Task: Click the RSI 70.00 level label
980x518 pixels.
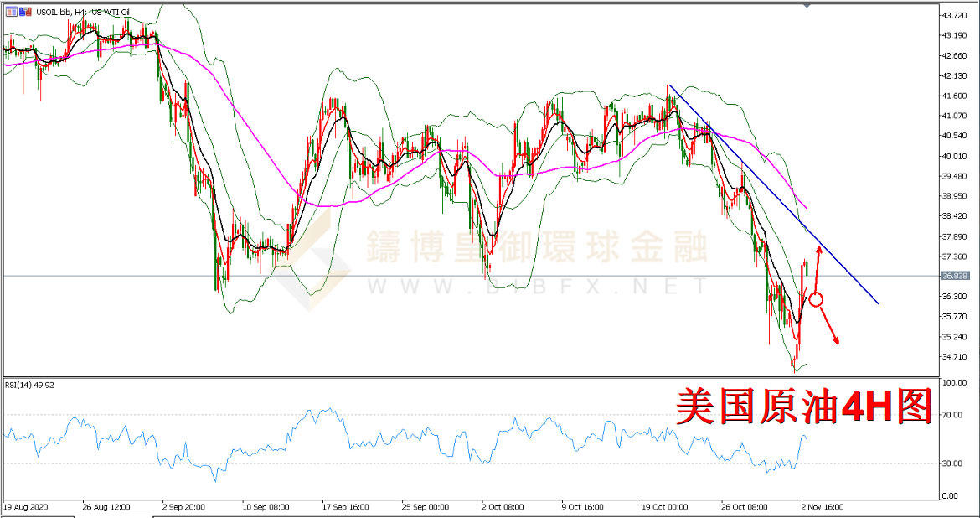Action: (x=951, y=414)
